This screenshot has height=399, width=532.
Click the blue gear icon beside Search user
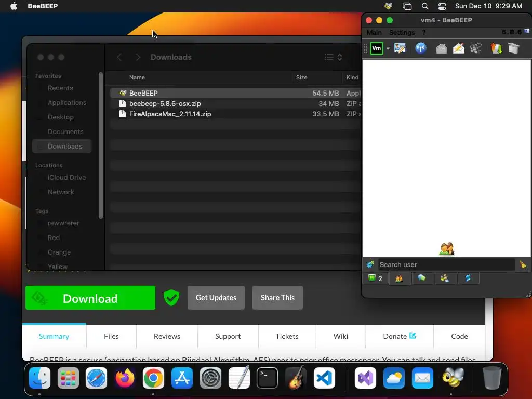coord(370,264)
